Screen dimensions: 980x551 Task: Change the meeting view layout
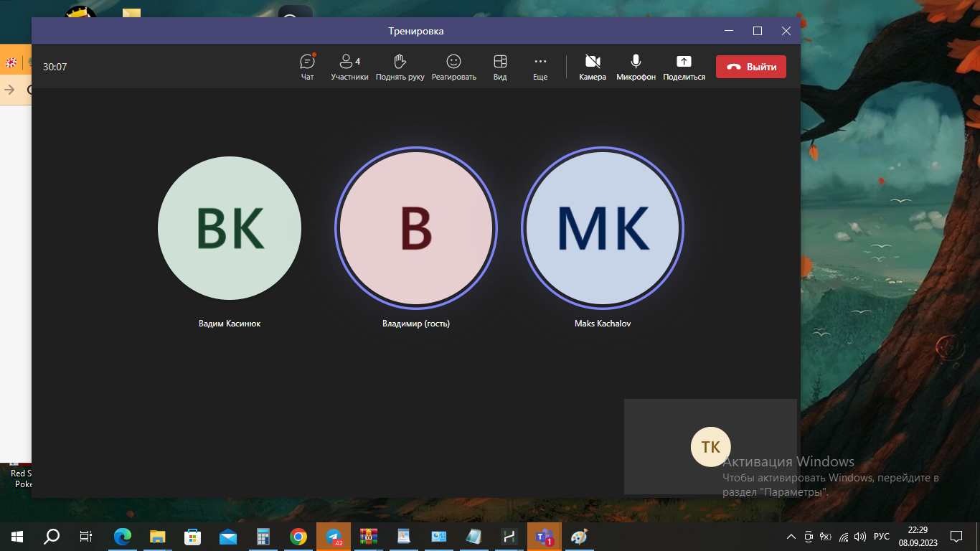click(500, 67)
